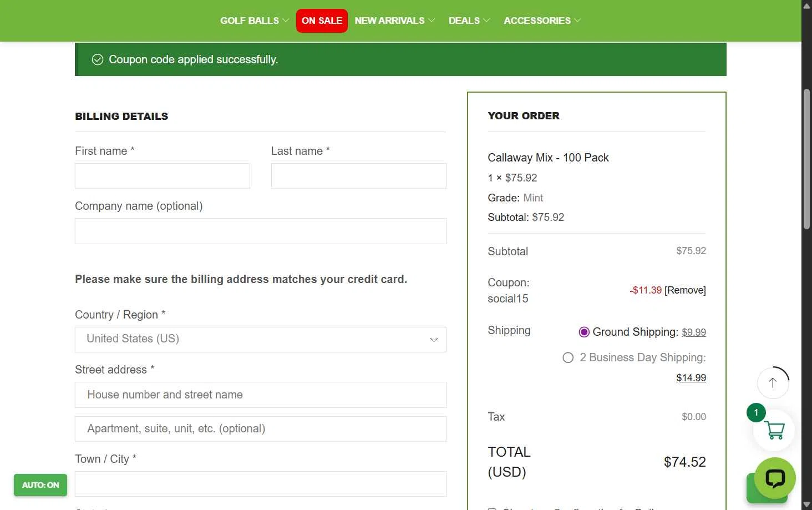Click the page vertical scrollbar thumb
812x510 pixels.
point(806,159)
